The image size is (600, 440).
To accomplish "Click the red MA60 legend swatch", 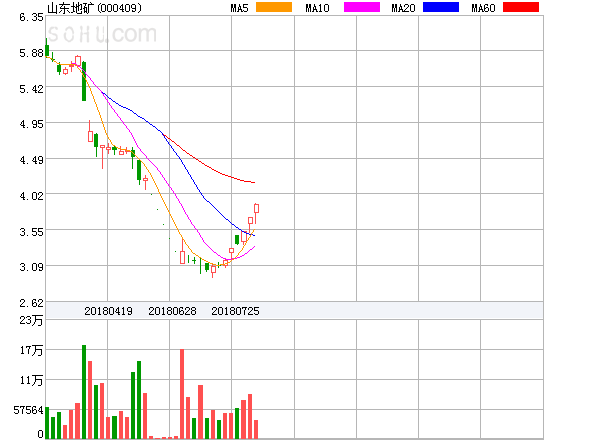I will point(521,7).
